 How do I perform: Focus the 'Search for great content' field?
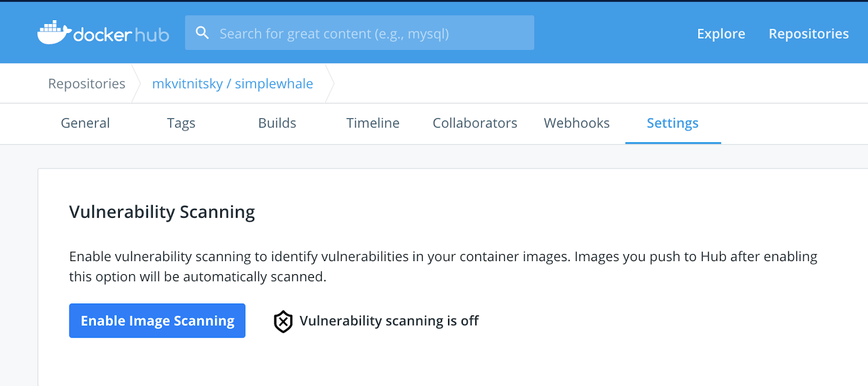click(x=369, y=34)
